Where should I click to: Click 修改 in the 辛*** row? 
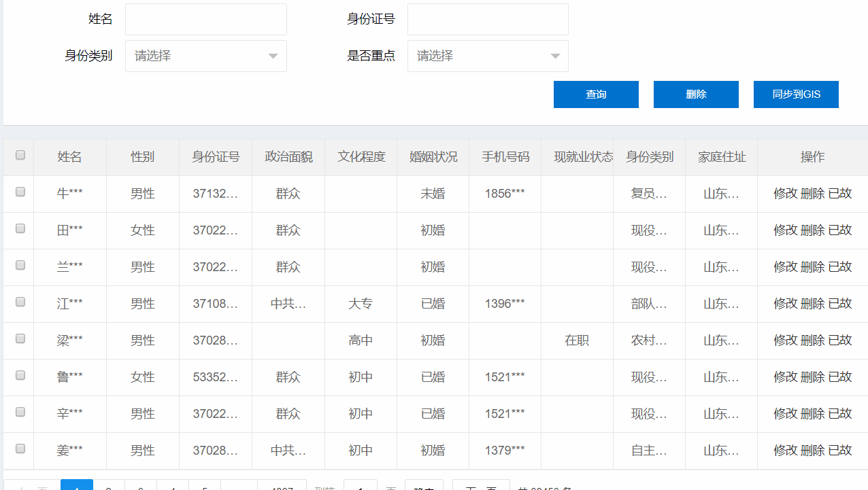785,414
